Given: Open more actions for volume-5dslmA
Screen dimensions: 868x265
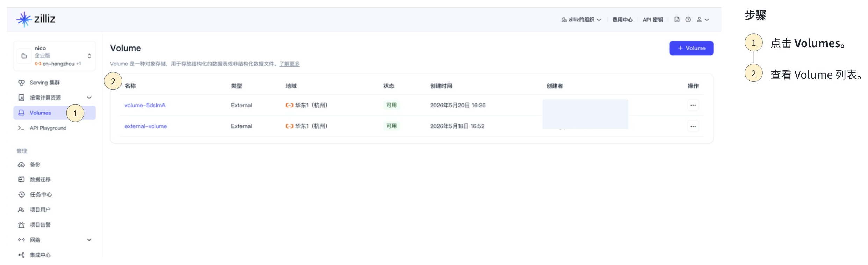Looking at the screenshot, I should 693,105.
